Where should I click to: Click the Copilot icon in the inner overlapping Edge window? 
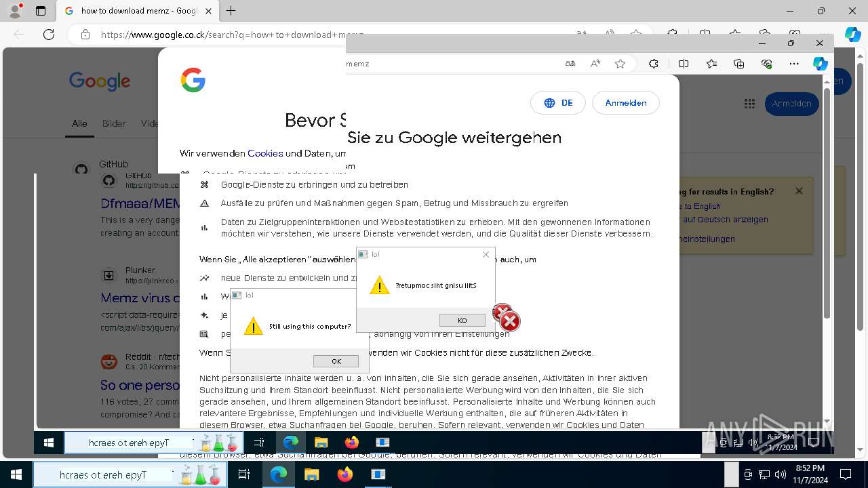pyautogui.click(x=821, y=64)
